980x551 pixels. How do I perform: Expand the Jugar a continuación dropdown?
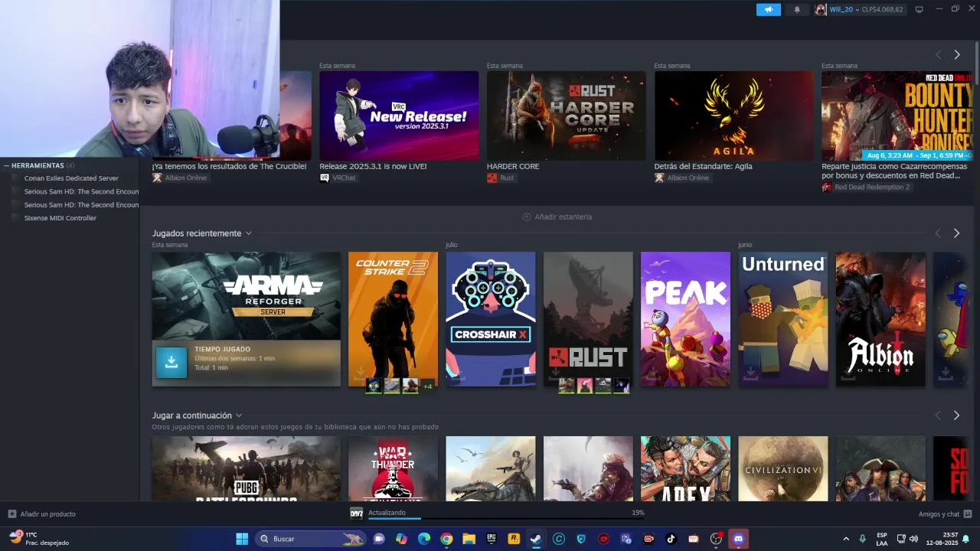point(239,416)
